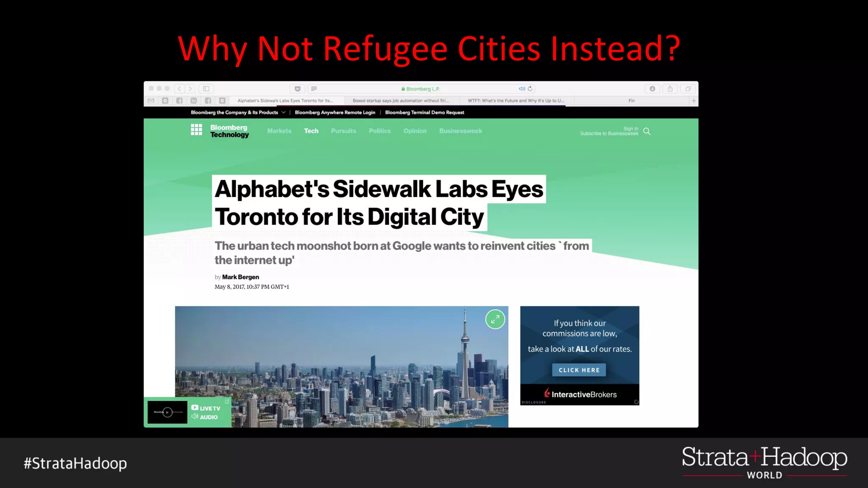Go back with Safari's back arrow
This screenshot has height=488, width=868.
click(179, 89)
